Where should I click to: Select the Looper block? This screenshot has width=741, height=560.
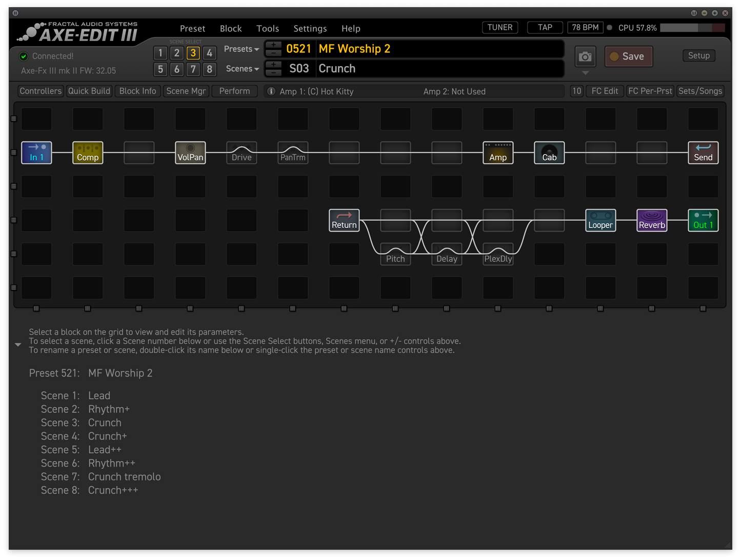[x=600, y=220]
